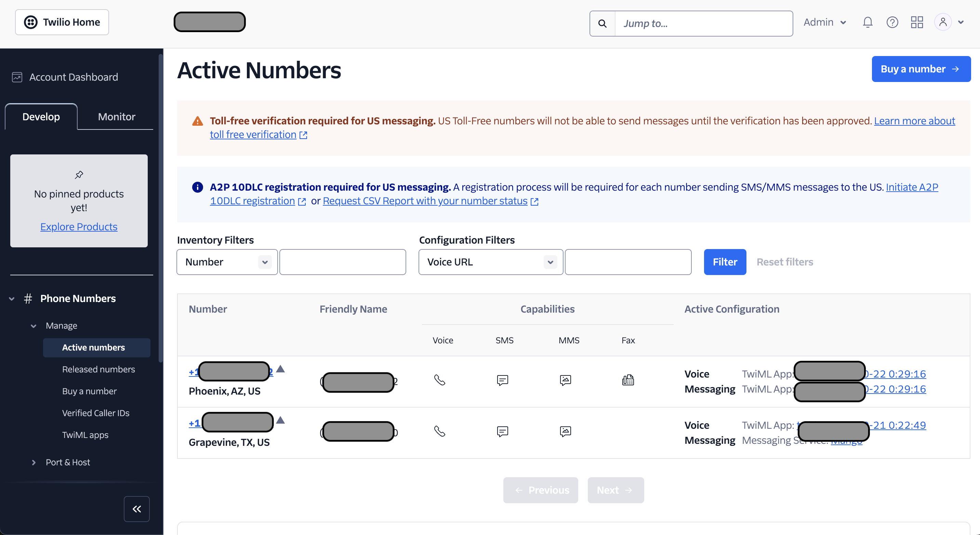This screenshot has height=535, width=980.
Task: Open the help question mark icon
Action: 892,23
